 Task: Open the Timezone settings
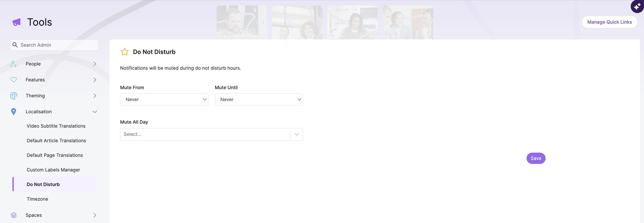[x=37, y=199]
